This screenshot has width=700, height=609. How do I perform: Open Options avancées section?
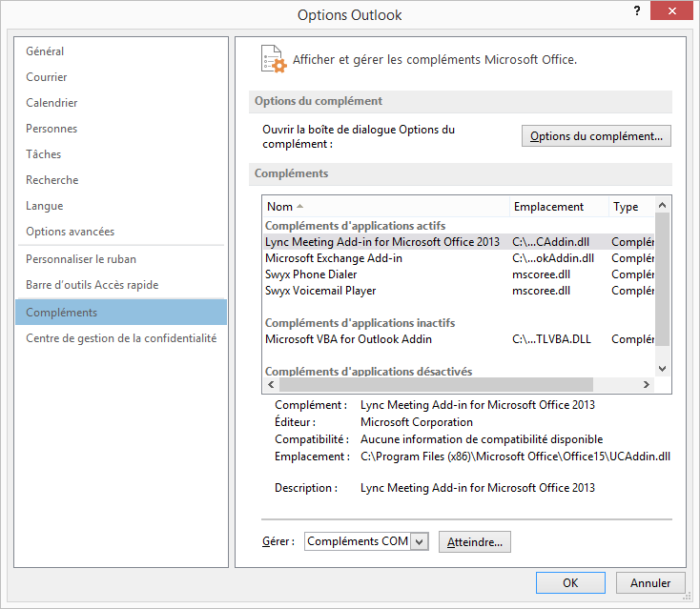click(70, 232)
